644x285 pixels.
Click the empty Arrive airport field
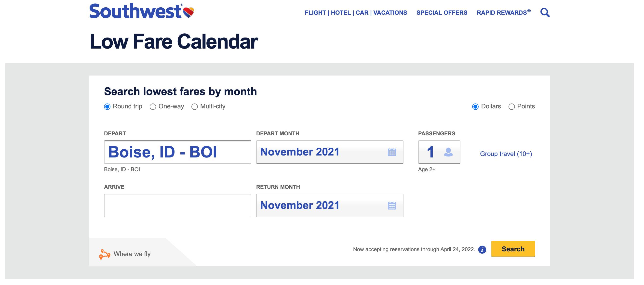pos(177,206)
